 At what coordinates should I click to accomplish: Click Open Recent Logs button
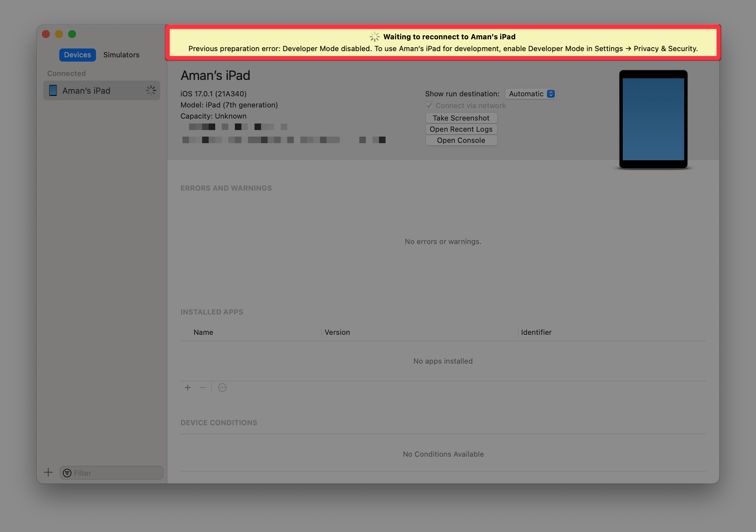click(461, 129)
